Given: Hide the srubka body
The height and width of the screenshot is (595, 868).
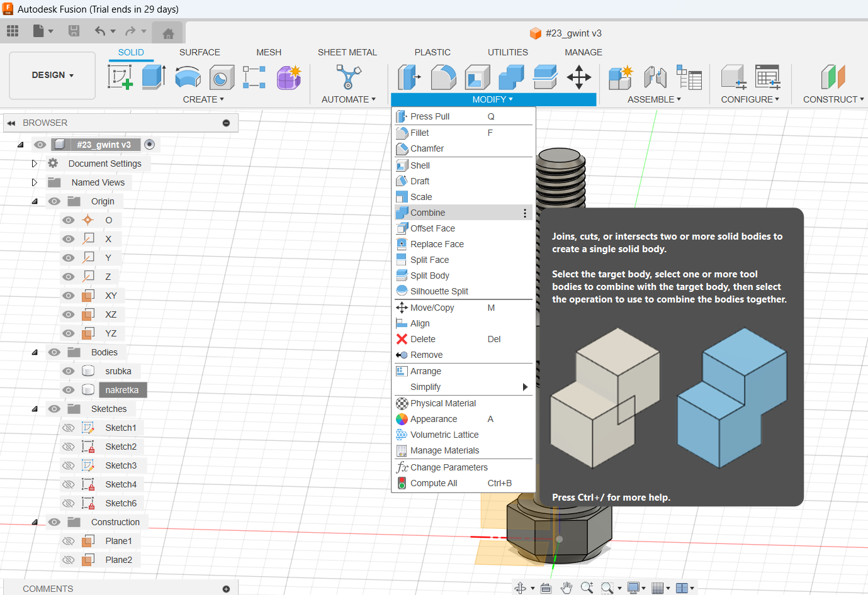Looking at the screenshot, I should pyautogui.click(x=68, y=371).
